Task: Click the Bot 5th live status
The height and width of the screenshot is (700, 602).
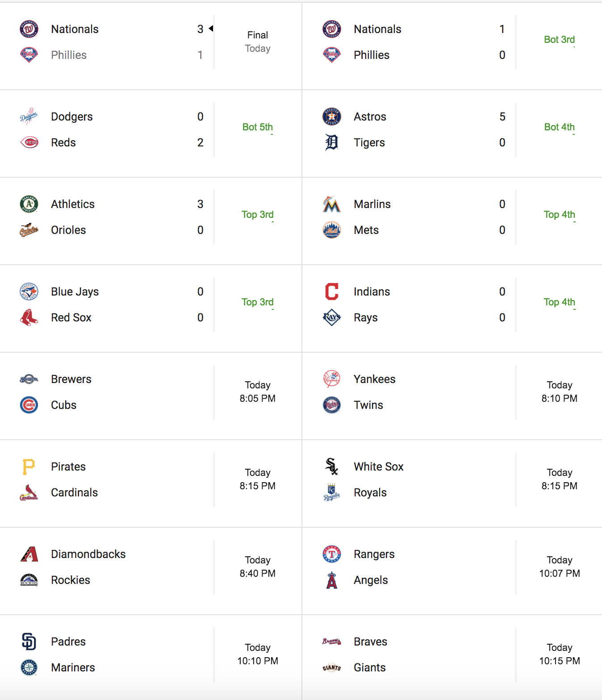Action: [258, 127]
